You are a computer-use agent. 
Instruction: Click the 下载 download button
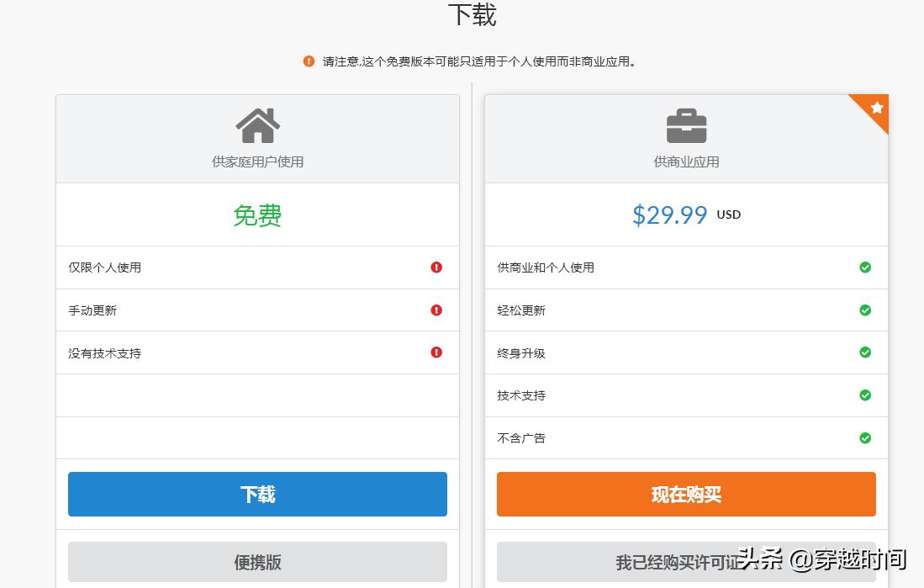(x=257, y=495)
